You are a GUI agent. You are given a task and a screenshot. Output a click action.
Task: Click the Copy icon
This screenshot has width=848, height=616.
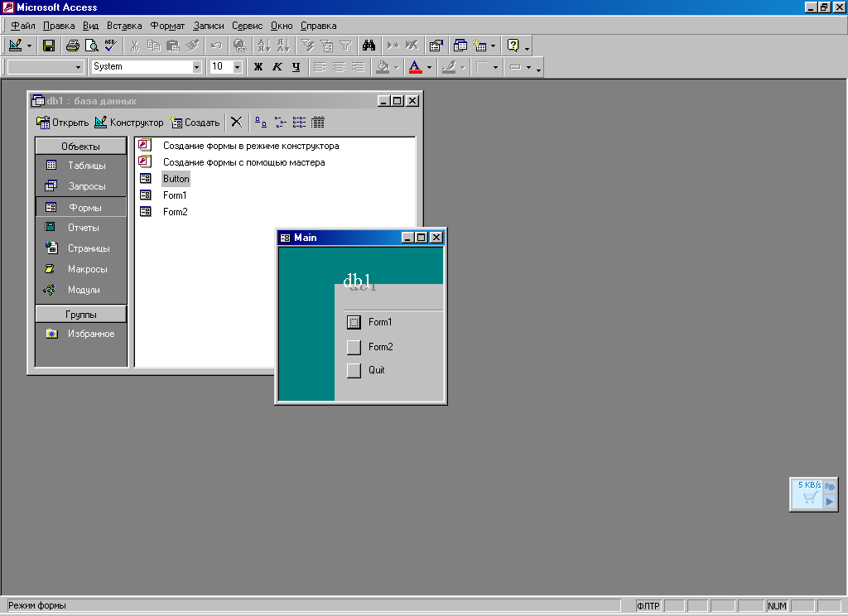153,46
